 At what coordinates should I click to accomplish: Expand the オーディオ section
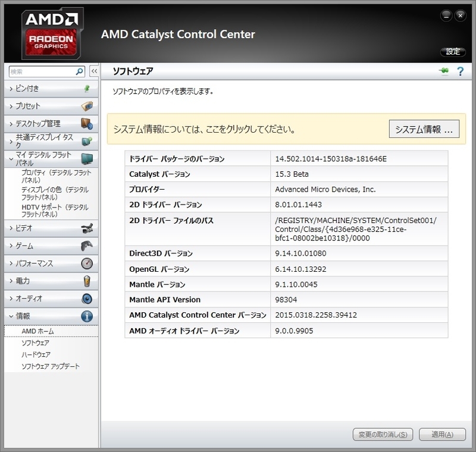tap(51, 299)
